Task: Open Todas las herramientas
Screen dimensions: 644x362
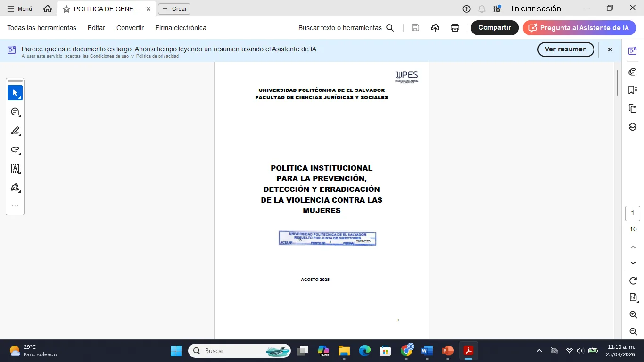Action: coord(41,28)
